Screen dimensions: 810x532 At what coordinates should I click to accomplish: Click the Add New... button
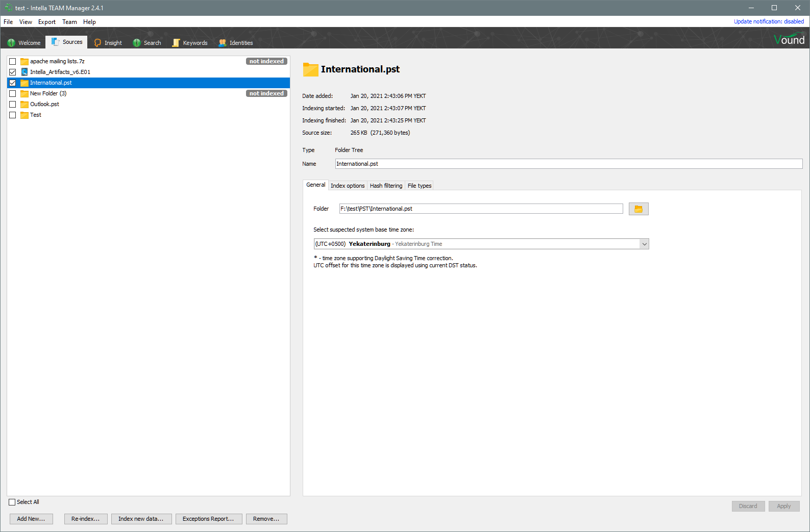pos(31,519)
